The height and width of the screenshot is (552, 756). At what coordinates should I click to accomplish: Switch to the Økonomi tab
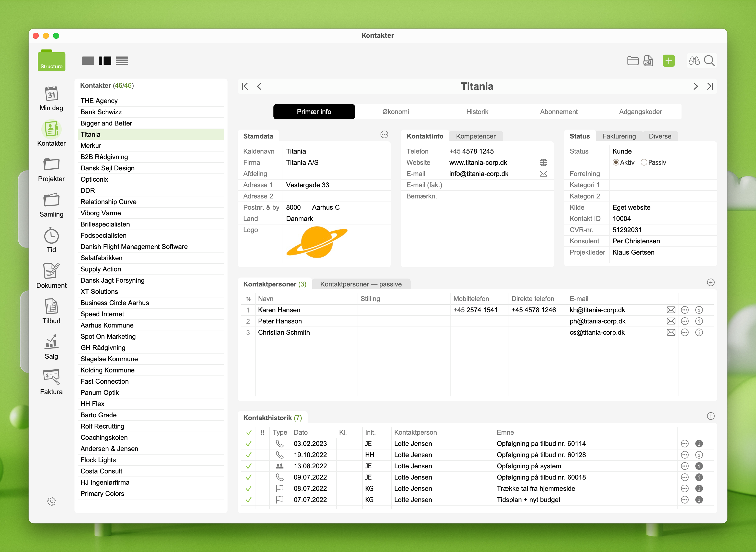click(x=395, y=112)
